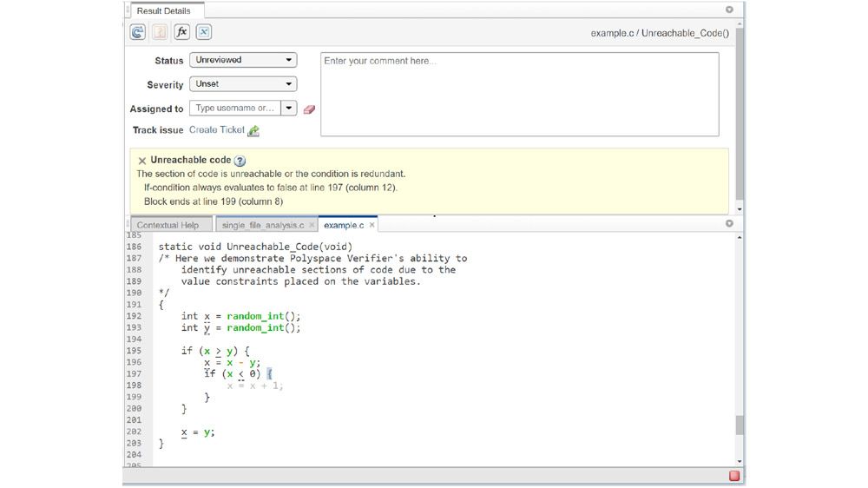Open help for Unreachable code
Screen dimensions: 868x488
pyautogui.click(x=240, y=161)
